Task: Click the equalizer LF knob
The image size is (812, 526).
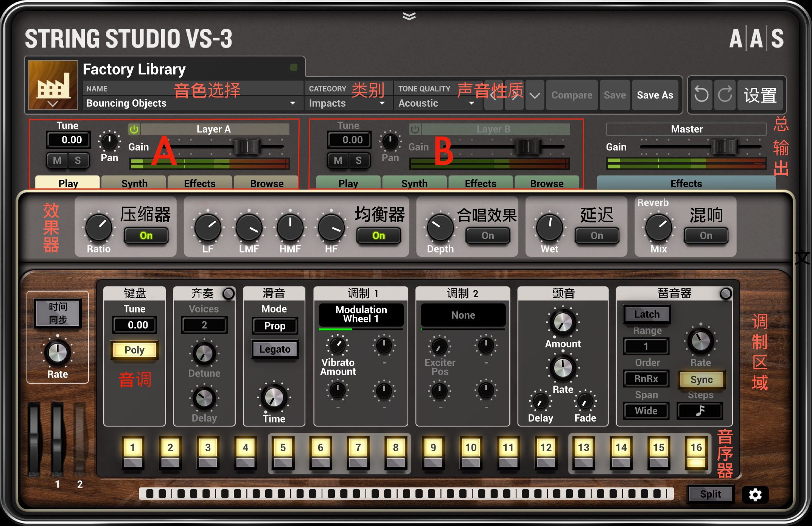Action: (x=208, y=227)
